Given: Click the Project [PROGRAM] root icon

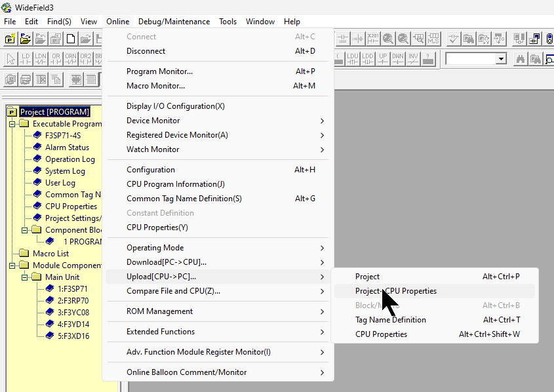Looking at the screenshot, I should tap(12, 112).
